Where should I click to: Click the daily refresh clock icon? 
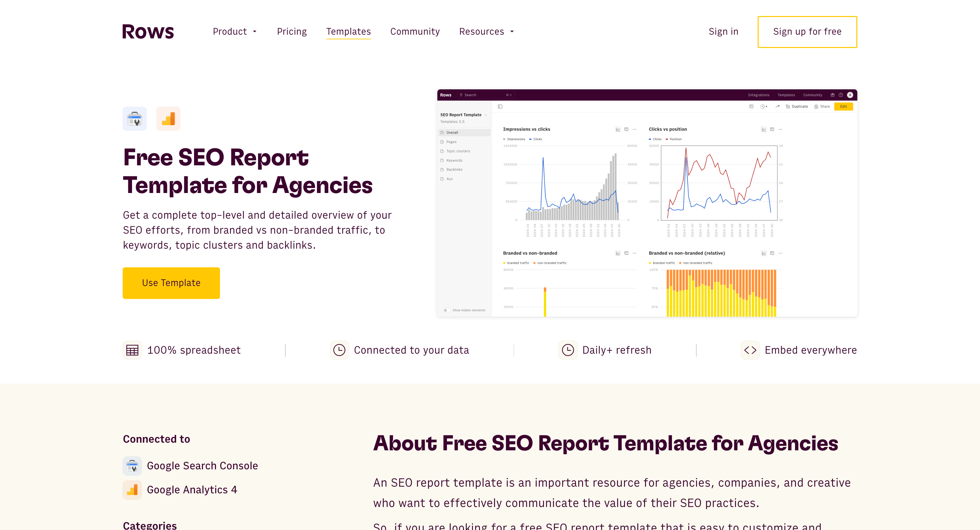(x=568, y=350)
